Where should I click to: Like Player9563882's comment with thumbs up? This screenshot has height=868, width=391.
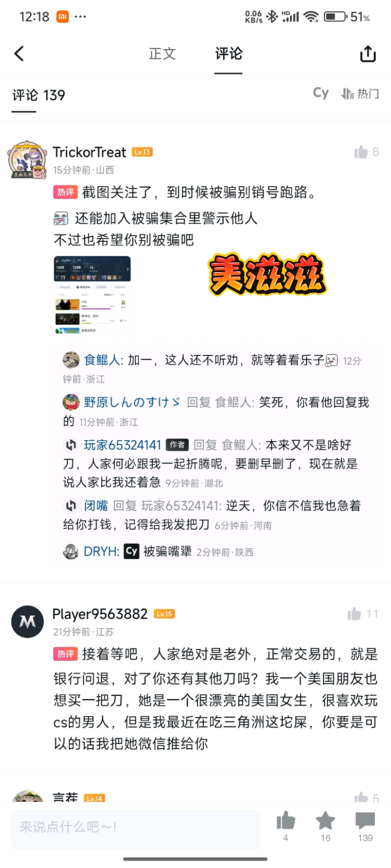click(x=354, y=614)
